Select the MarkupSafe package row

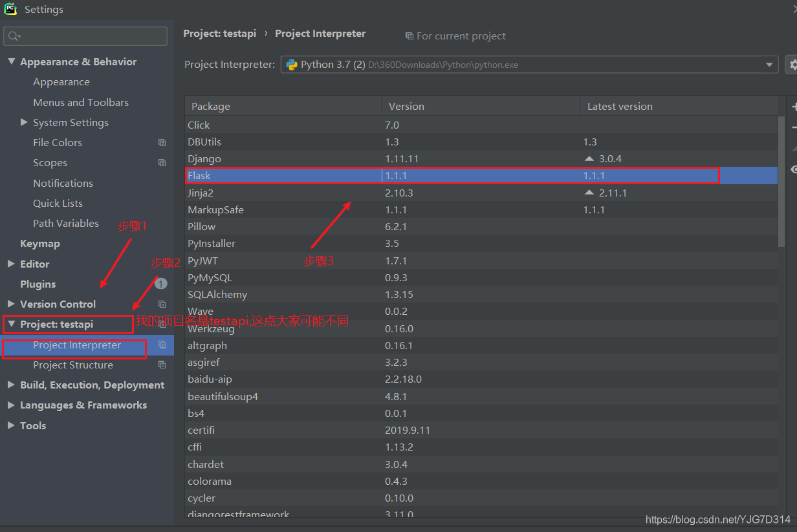tap(481, 209)
